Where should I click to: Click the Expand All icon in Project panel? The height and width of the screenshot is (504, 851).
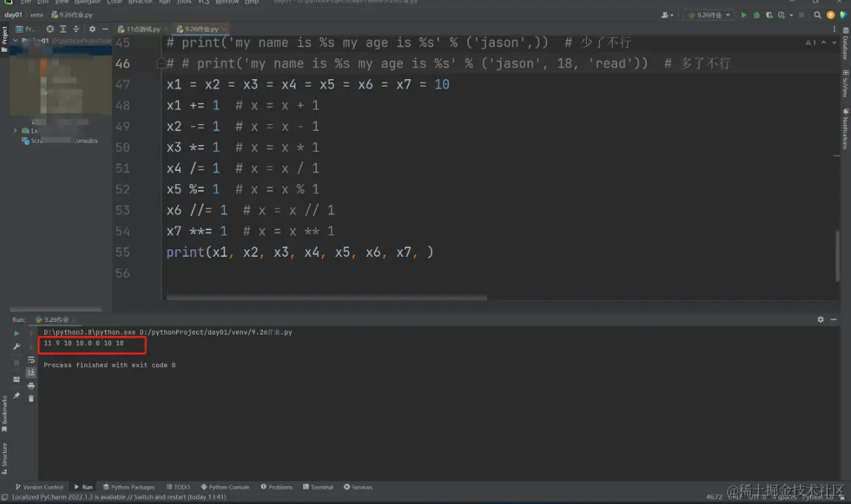coord(63,29)
